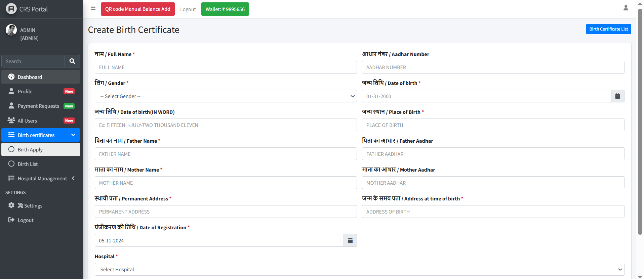
Task: Click the admin profile avatar
Action: pyautogui.click(x=11, y=30)
